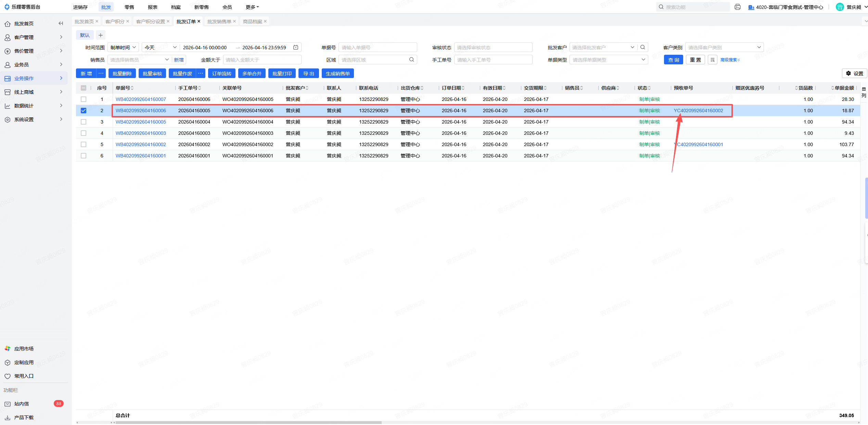
Task: Switch to the 批发销售单 tab
Action: tap(219, 22)
